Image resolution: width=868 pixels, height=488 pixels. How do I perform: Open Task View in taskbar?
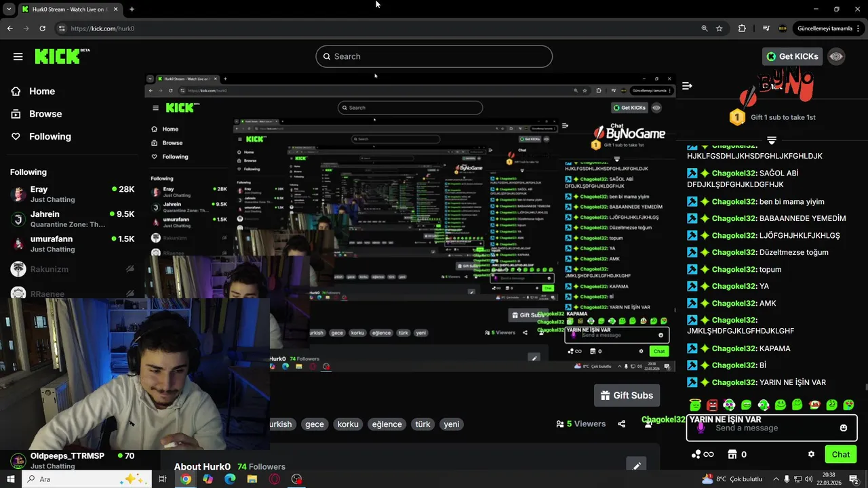pos(163,479)
